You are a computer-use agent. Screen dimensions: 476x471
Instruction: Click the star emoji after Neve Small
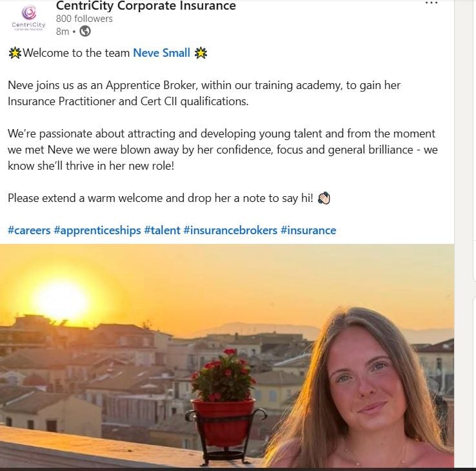point(201,53)
